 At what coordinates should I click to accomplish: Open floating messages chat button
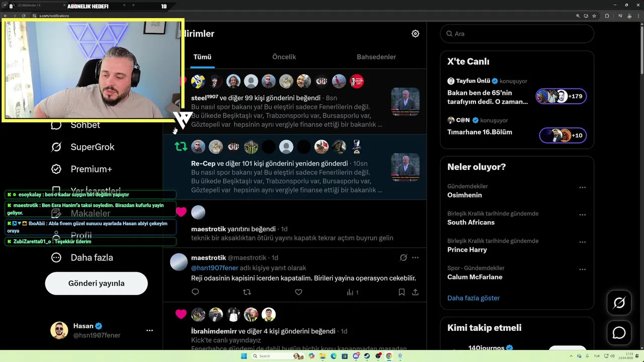click(619, 333)
